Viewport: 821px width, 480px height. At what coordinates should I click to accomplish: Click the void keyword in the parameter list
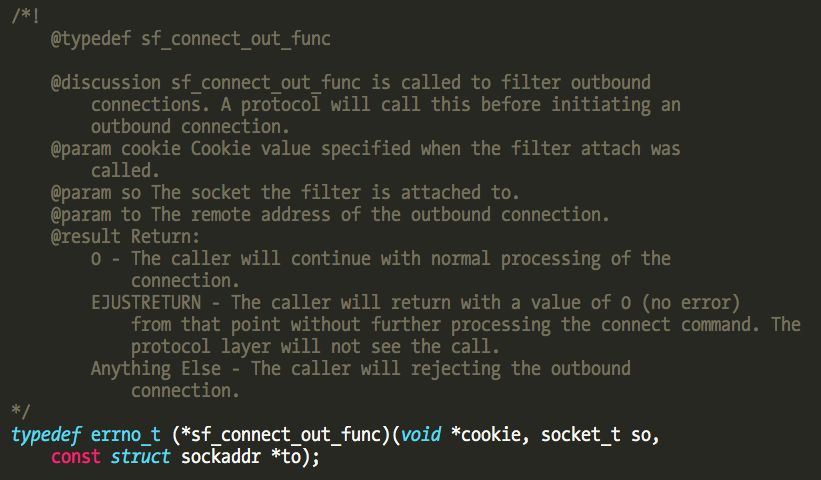click(420, 436)
